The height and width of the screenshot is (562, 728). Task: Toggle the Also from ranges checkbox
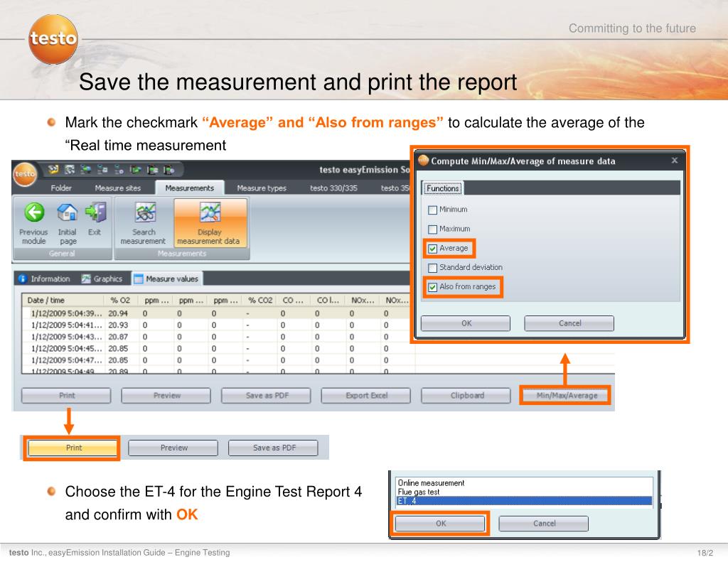click(x=433, y=287)
